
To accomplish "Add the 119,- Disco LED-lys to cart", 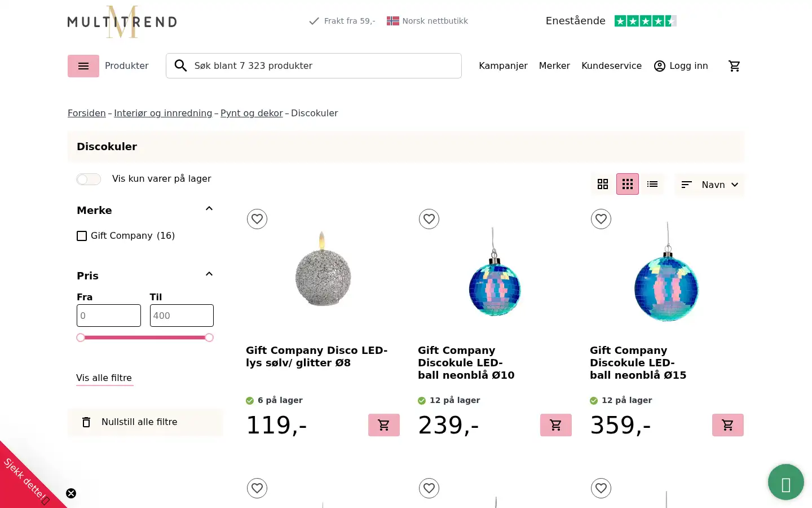I will 384,425.
